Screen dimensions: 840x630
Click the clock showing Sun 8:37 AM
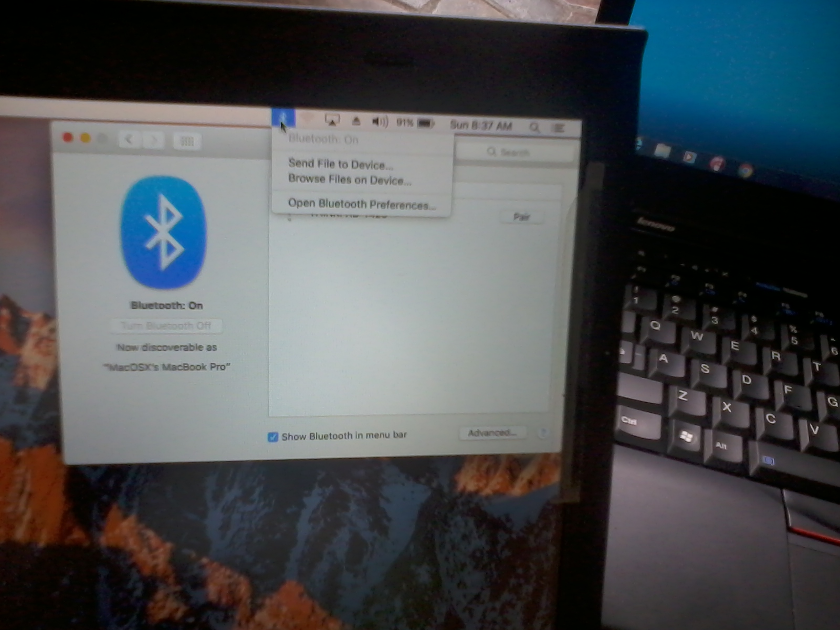tap(480, 125)
